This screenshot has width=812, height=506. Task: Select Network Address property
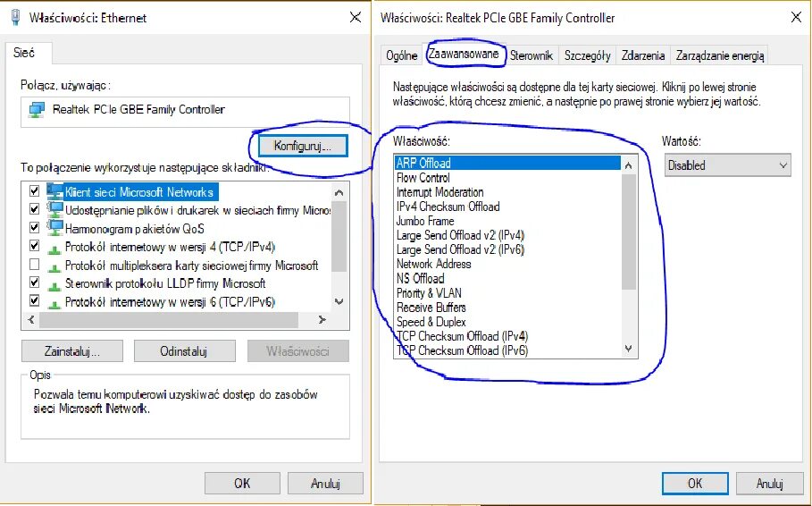(x=507, y=264)
